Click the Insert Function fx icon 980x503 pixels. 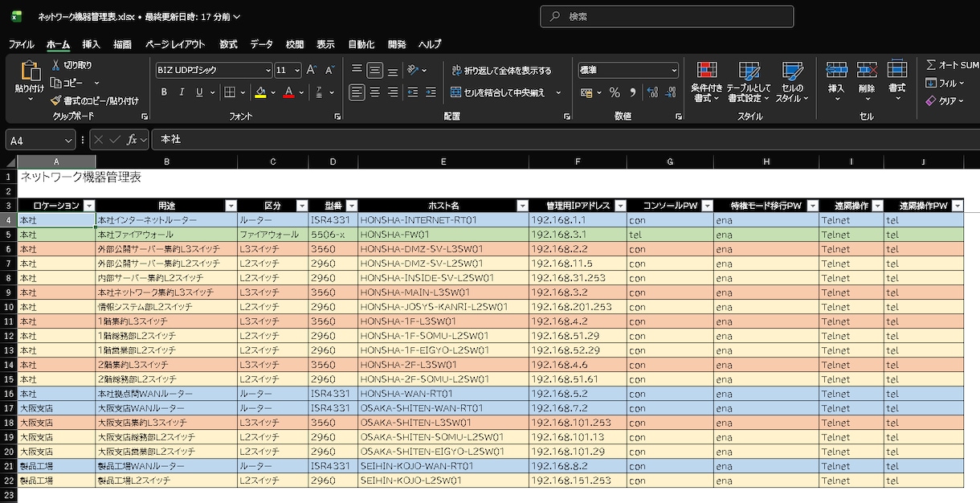coord(133,140)
